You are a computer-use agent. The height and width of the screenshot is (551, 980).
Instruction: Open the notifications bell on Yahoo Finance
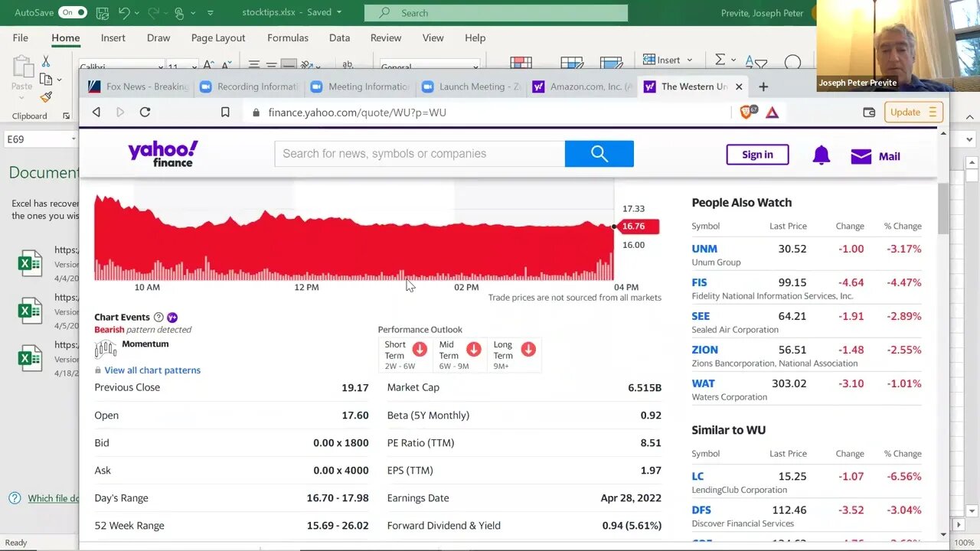pyautogui.click(x=821, y=155)
